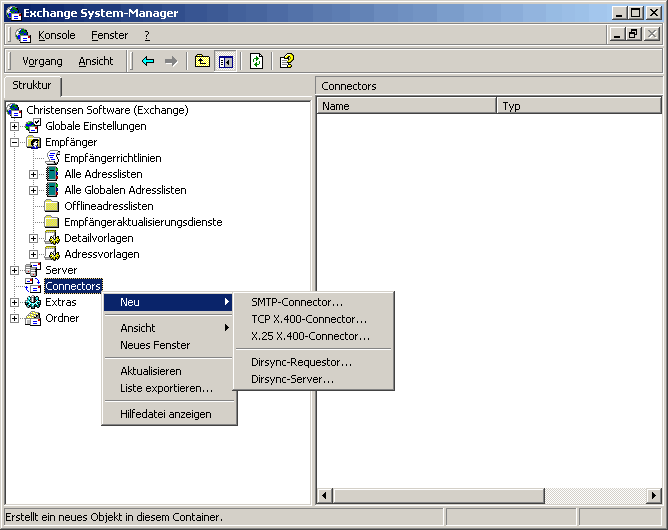The width and height of the screenshot is (668, 530).
Task: Click the Connectors node icon
Action: point(33,286)
